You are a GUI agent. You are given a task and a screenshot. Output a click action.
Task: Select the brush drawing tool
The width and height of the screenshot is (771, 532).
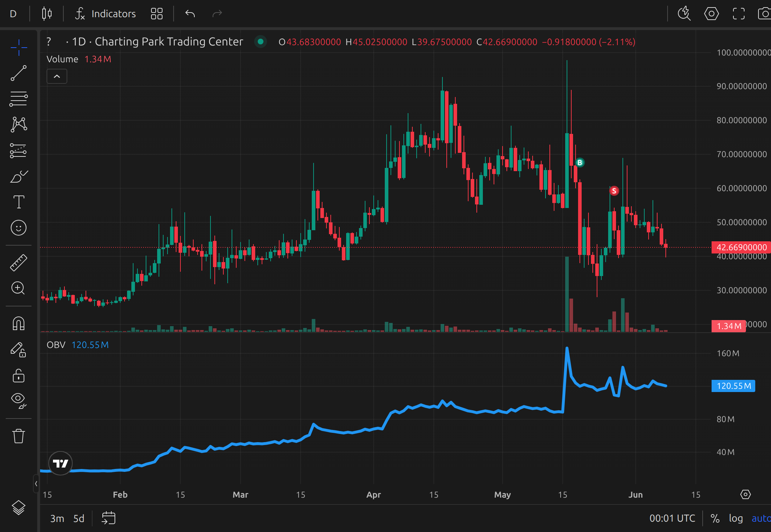19,176
